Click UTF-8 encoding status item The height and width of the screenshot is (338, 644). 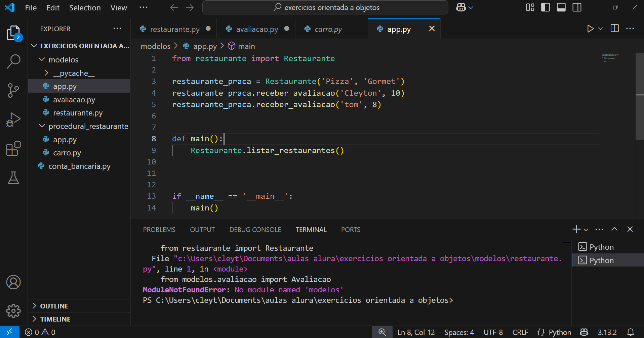click(493, 332)
